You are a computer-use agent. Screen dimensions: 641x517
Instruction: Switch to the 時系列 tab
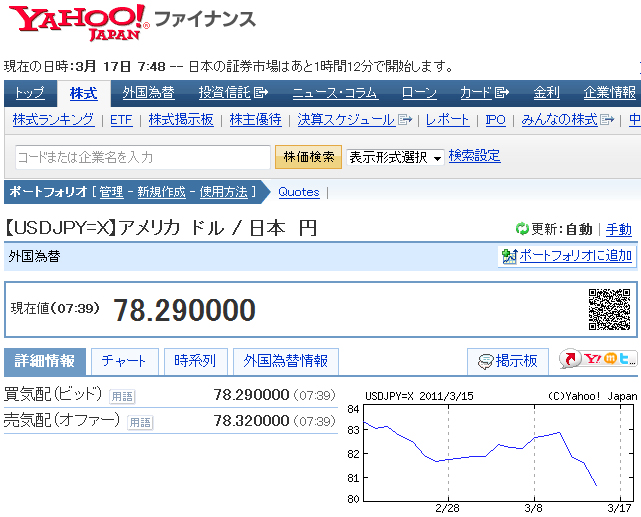(x=195, y=361)
